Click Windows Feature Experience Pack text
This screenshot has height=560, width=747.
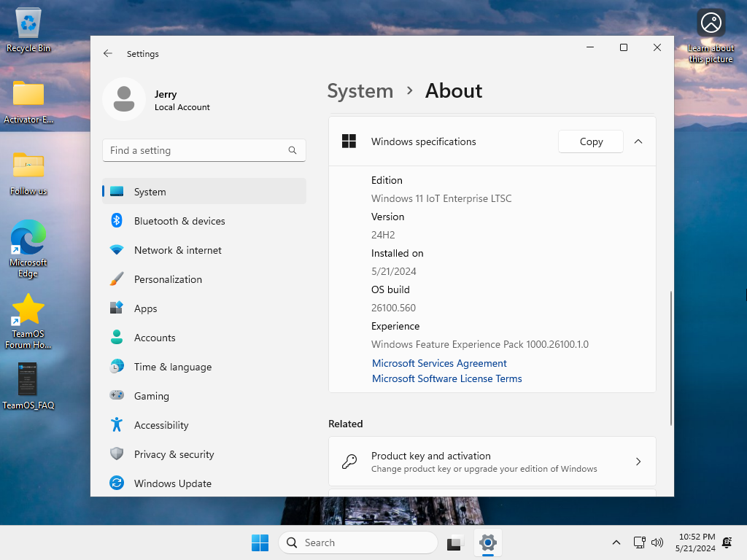coord(480,344)
